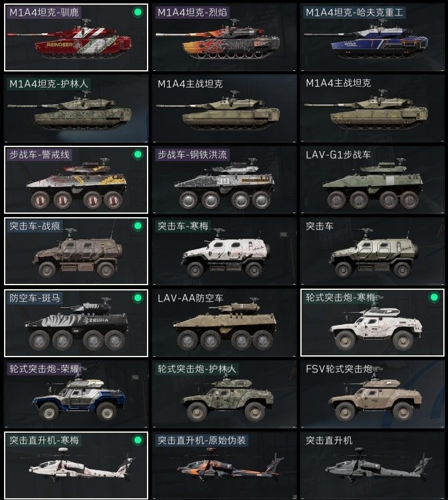
Task: Pick the 轮式突击炮-护林人 camo skin
Action: point(224,394)
